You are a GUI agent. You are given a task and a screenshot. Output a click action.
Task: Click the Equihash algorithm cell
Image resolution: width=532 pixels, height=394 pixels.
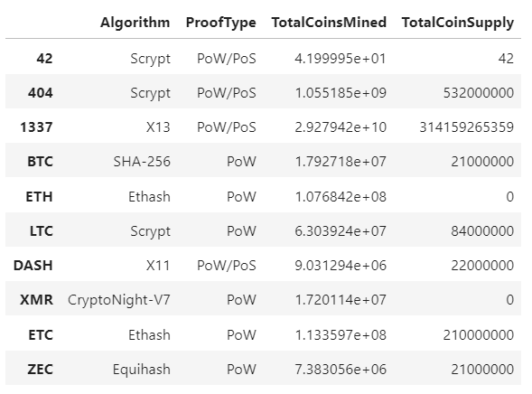(142, 370)
